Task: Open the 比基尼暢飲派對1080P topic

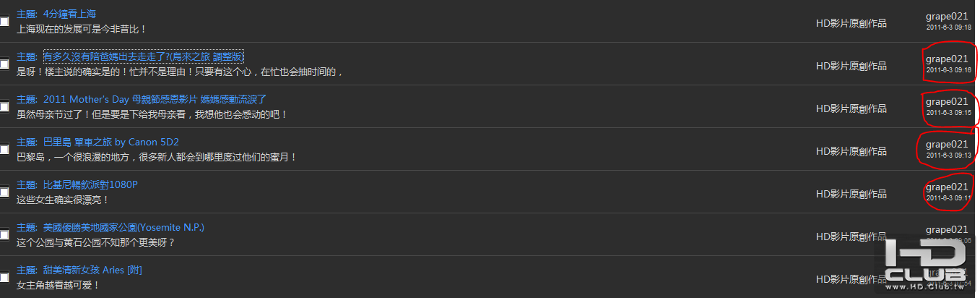Action: point(90,184)
